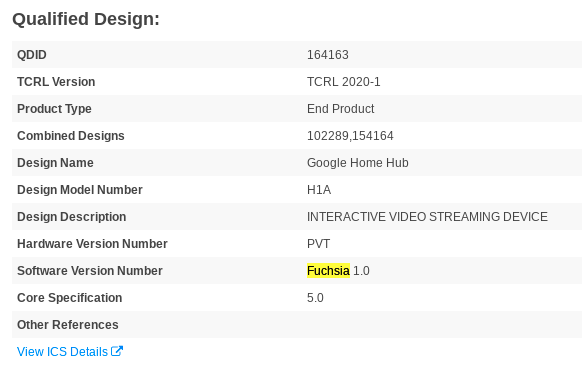Click the Core Specification value 5.0
Image resolution: width=582 pixels, height=378 pixels.
click(x=315, y=298)
